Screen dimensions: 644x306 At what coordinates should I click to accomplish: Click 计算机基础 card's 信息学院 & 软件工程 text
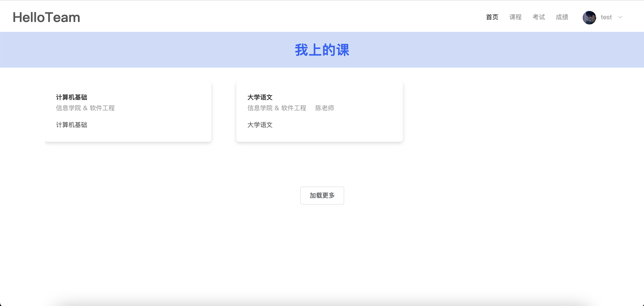(85, 108)
